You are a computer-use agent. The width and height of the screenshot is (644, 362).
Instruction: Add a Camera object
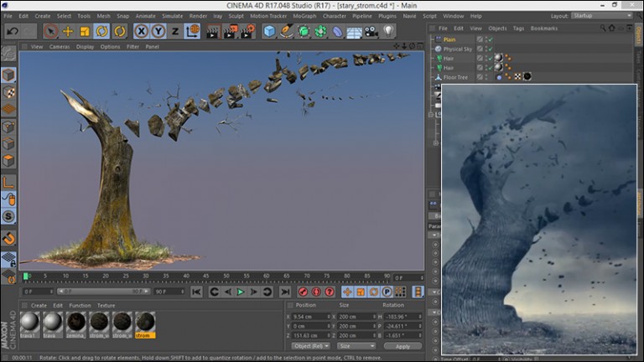pyautogui.click(x=371, y=31)
